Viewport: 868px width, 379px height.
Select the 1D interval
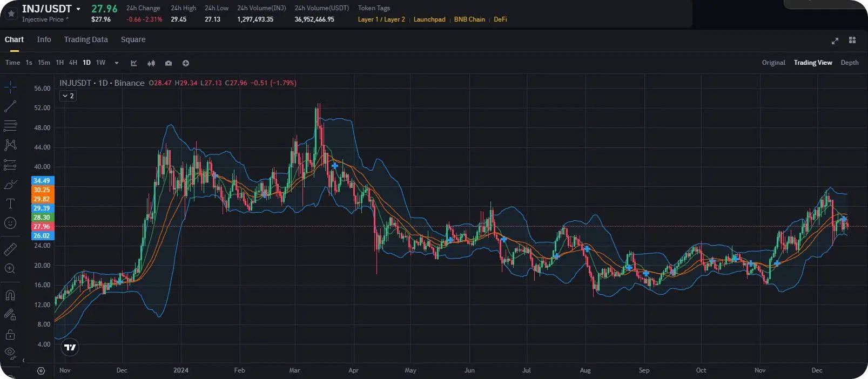tap(86, 63)
